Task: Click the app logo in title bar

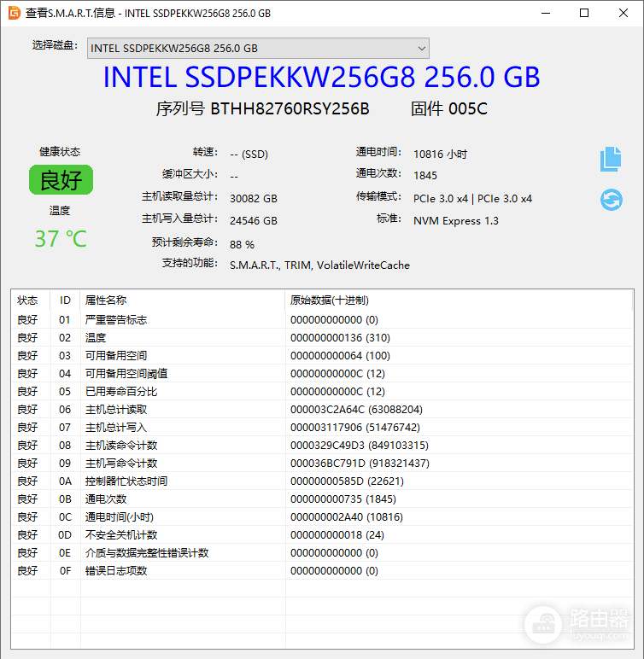Action: [14, 13]
